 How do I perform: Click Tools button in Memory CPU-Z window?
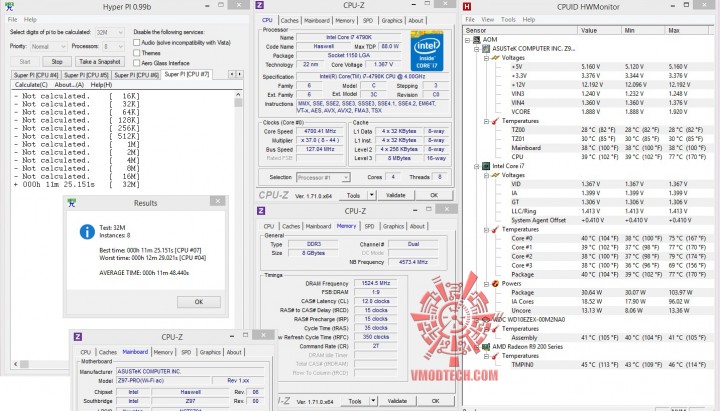tap(355, 401)
